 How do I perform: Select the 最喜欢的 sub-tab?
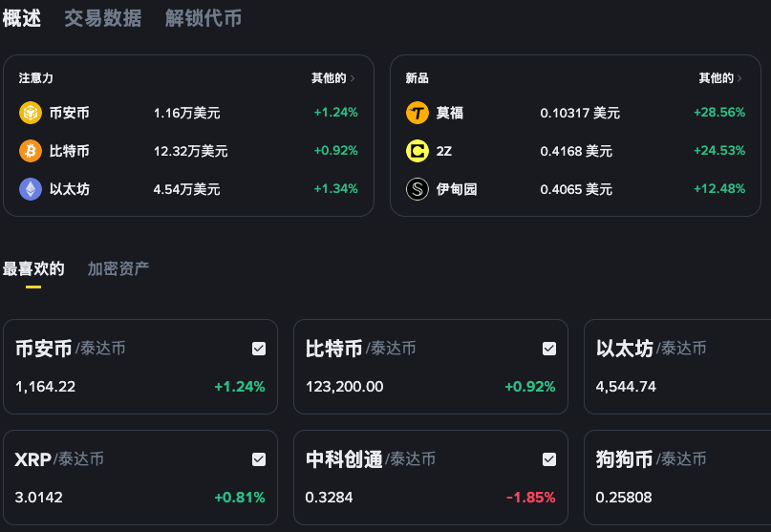tap(33, 268)
